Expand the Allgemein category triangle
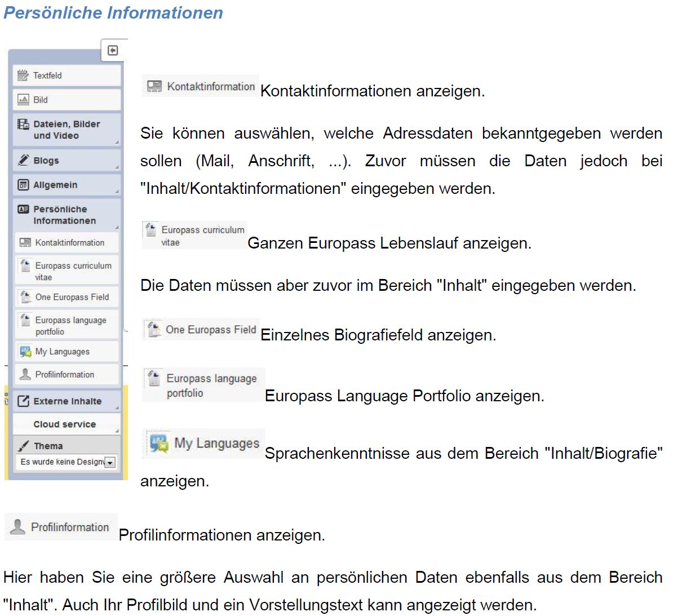 coord(117,192)
